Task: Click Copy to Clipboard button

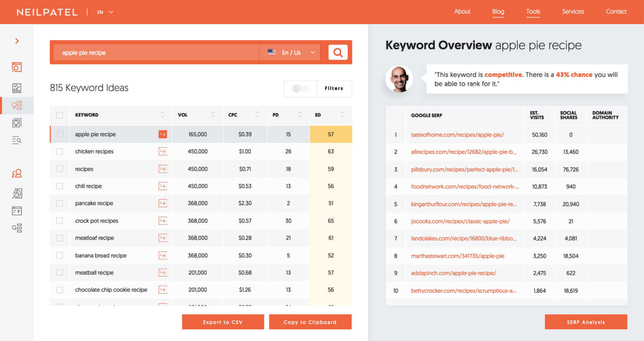Action: 310,322
